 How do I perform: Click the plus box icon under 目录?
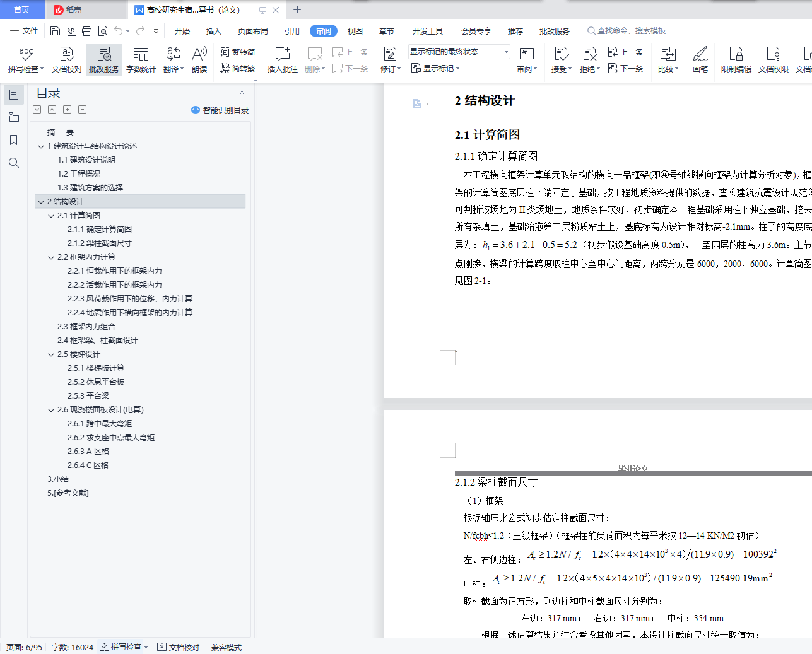pos(68,110)
